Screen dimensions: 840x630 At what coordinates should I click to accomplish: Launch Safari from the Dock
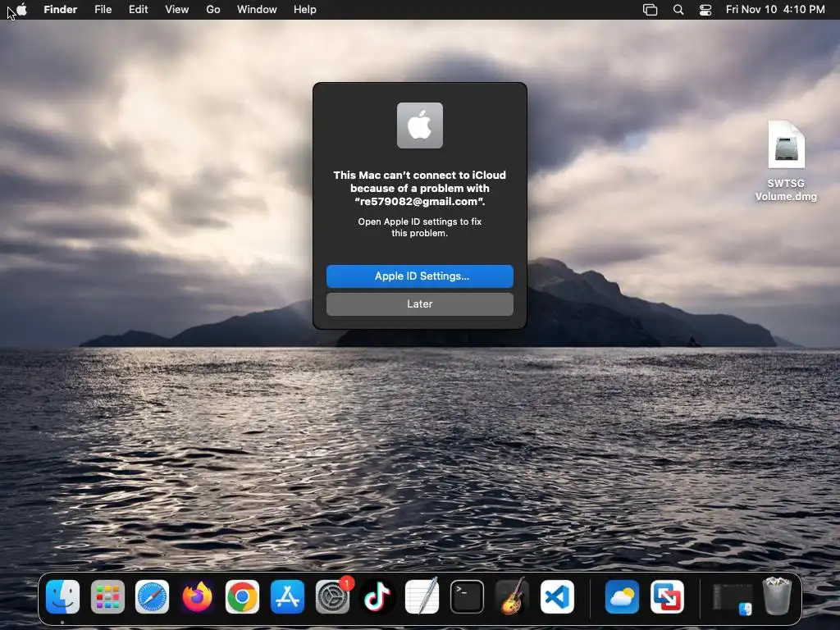152,596
